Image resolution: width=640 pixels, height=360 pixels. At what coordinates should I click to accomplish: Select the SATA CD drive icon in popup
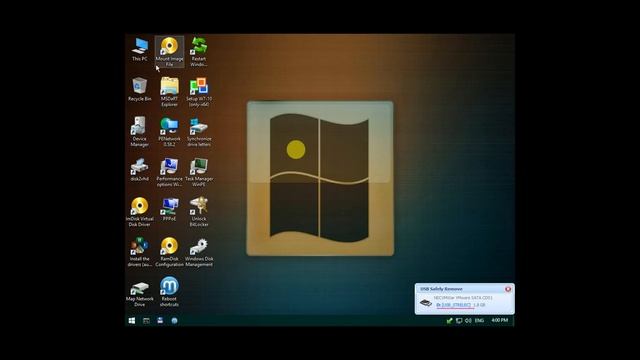point(426,302)
